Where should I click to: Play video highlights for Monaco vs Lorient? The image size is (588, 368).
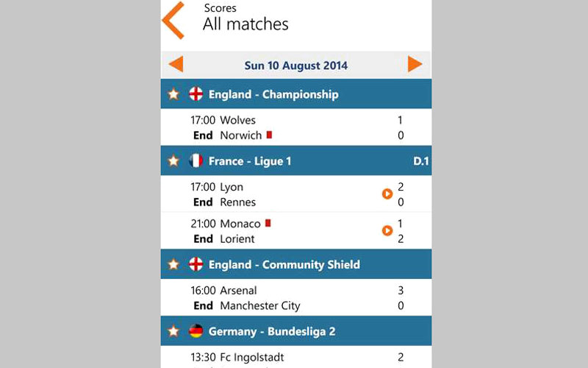(x=387, y=231)
